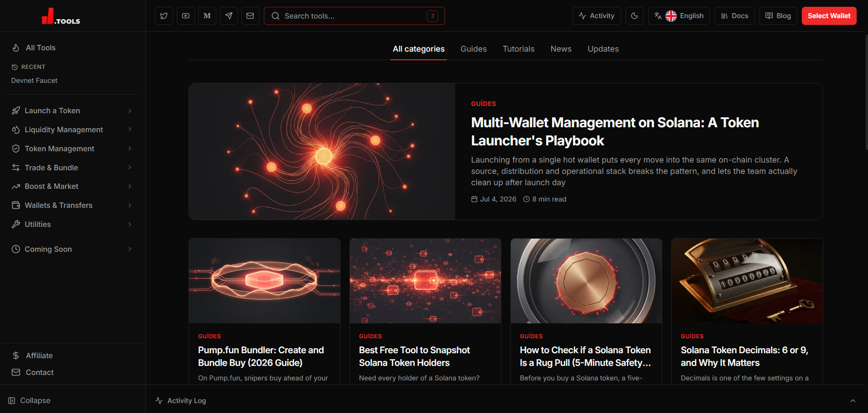Focus the Search tools input field
The width and height of the screenshot is (868, 413).
coord(354,16)
